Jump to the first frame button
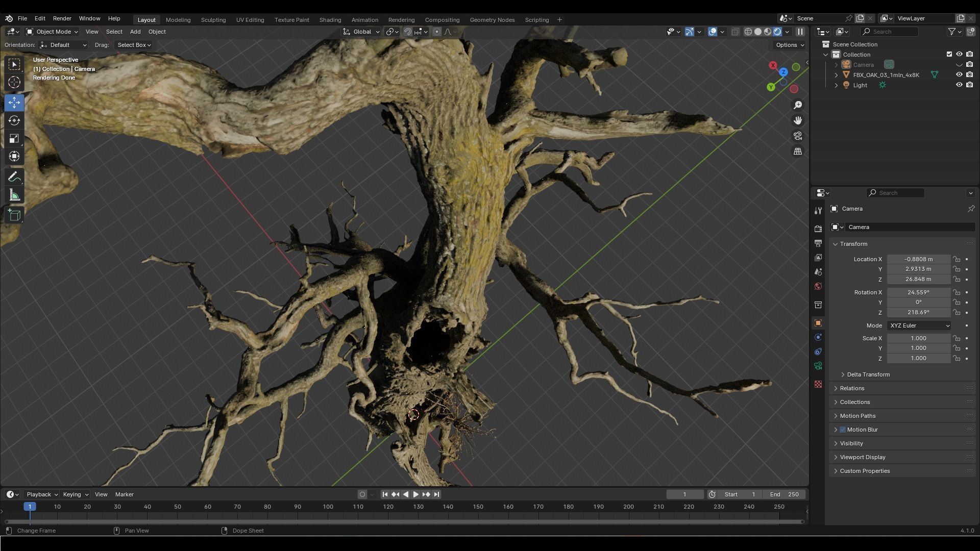Screen dimensions: 980x551 [385, 494]
